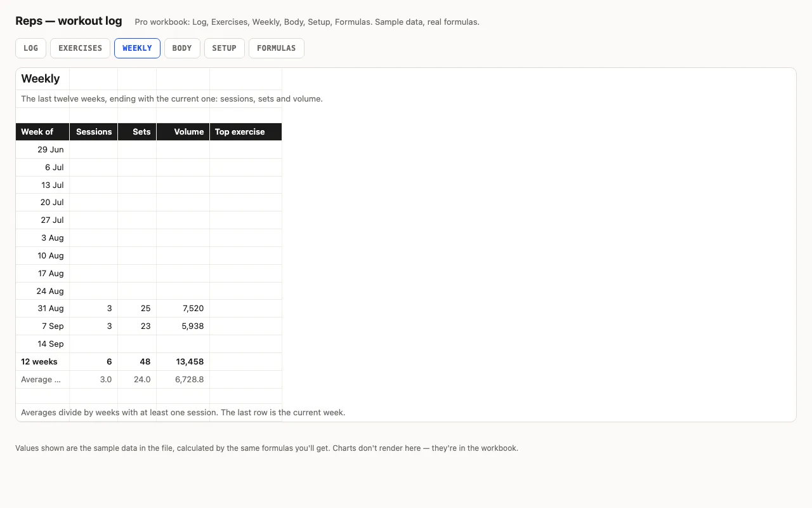
Task: Click the average volume 6,728.8
Action: click(x=183, y=380)
